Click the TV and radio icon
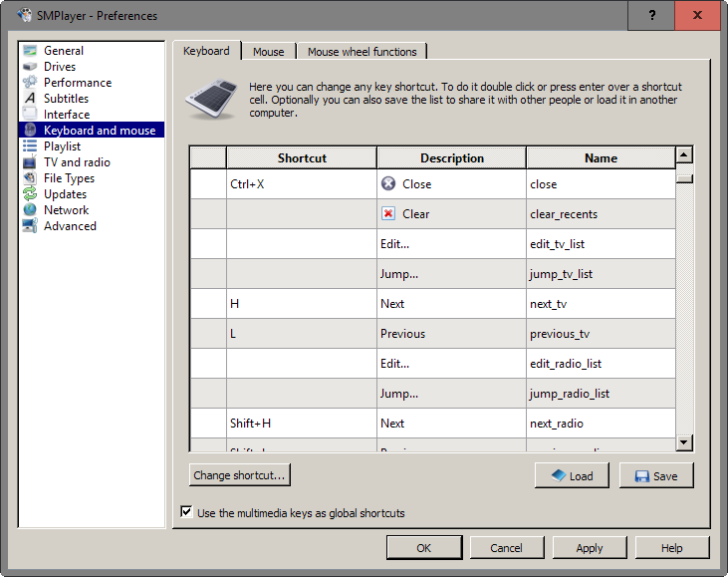The height and width of the screenshot is (577, 728). click(x=30, y=161)
